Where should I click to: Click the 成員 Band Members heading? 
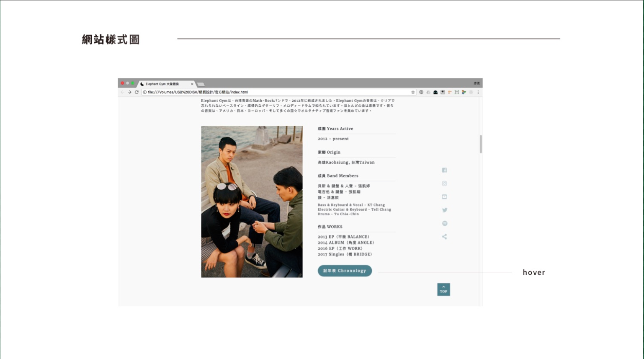coord(338,176)
